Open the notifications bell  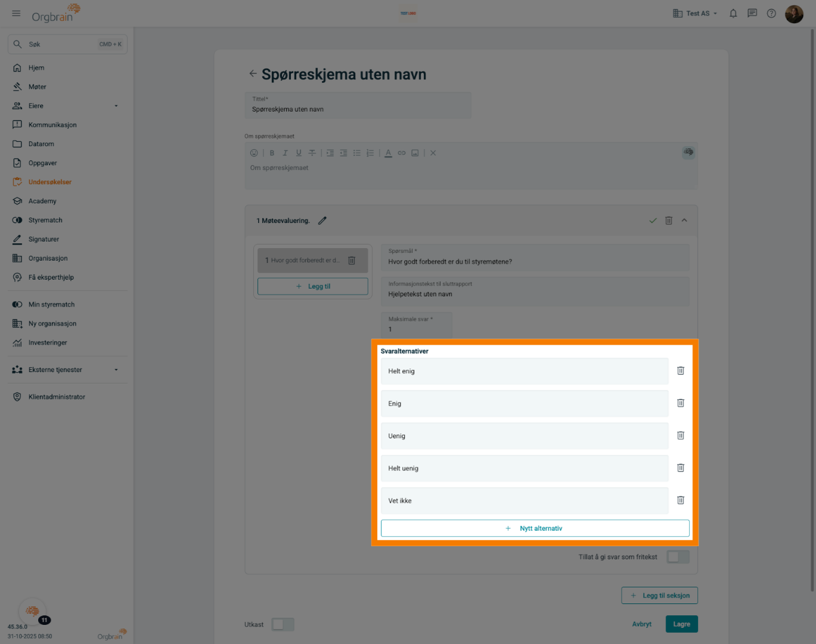click(733, 13)
